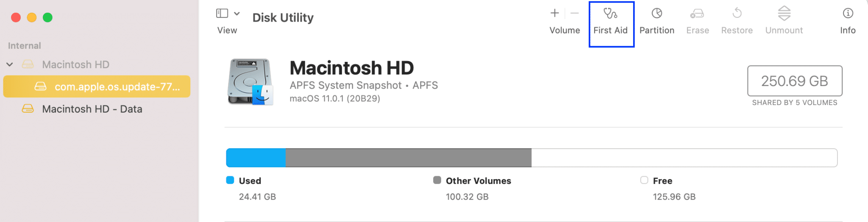Click the 250.69 GB capacity box

pyautogui.click(x=794, y=81)
